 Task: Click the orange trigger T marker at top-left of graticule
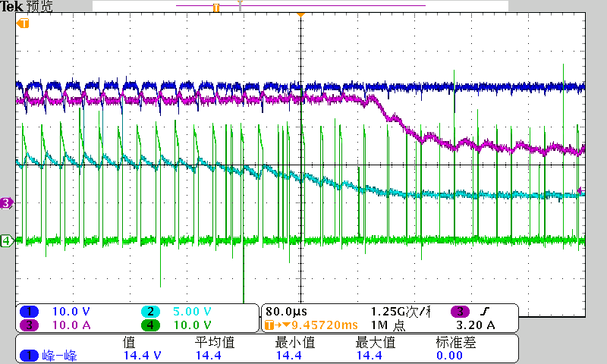pos(23,24)
